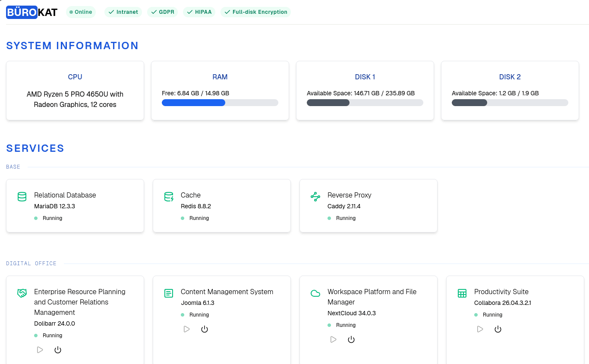
Task: Click the Cache database icon
Action: click(169, 197)
